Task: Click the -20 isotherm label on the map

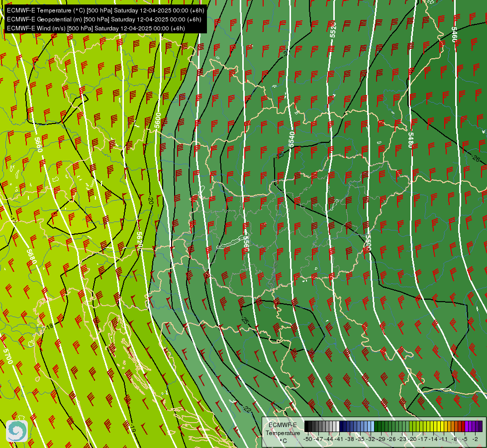Action: point(150,201)
